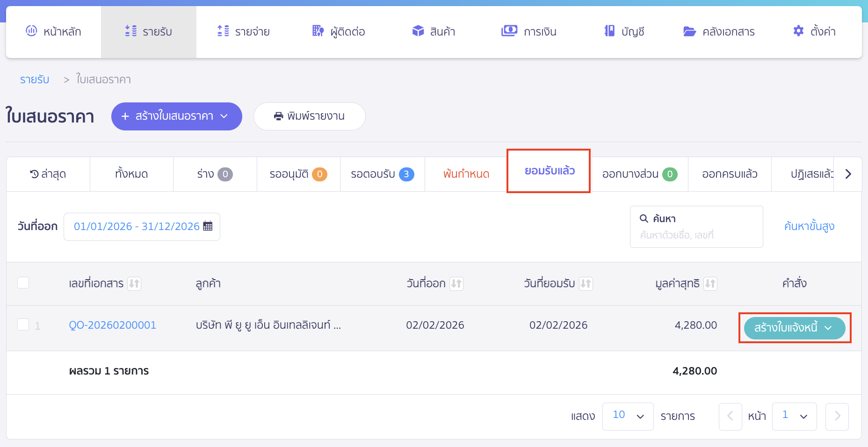Tick the checkbox for QO-20260200001 row
This screenshot has height=447, width=868.
(x=23, y=324)
